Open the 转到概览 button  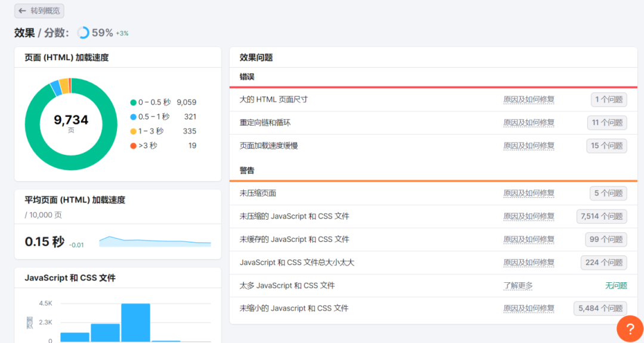point(39,11)
